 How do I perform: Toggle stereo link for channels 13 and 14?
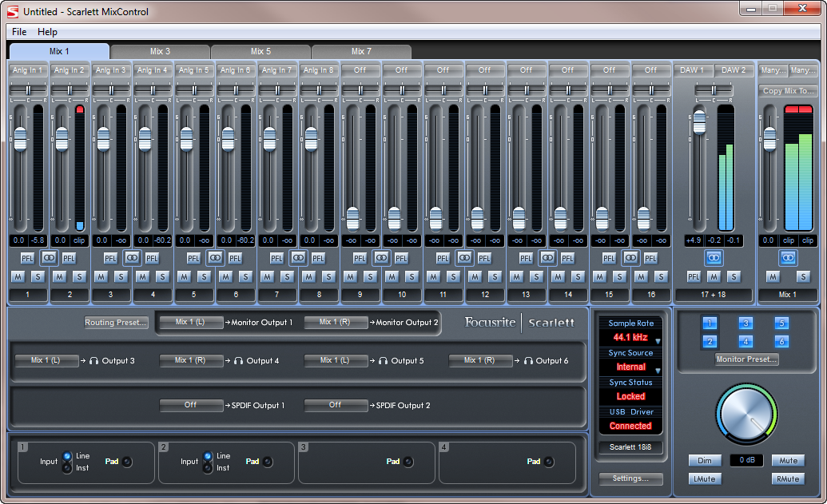point(547,258)
